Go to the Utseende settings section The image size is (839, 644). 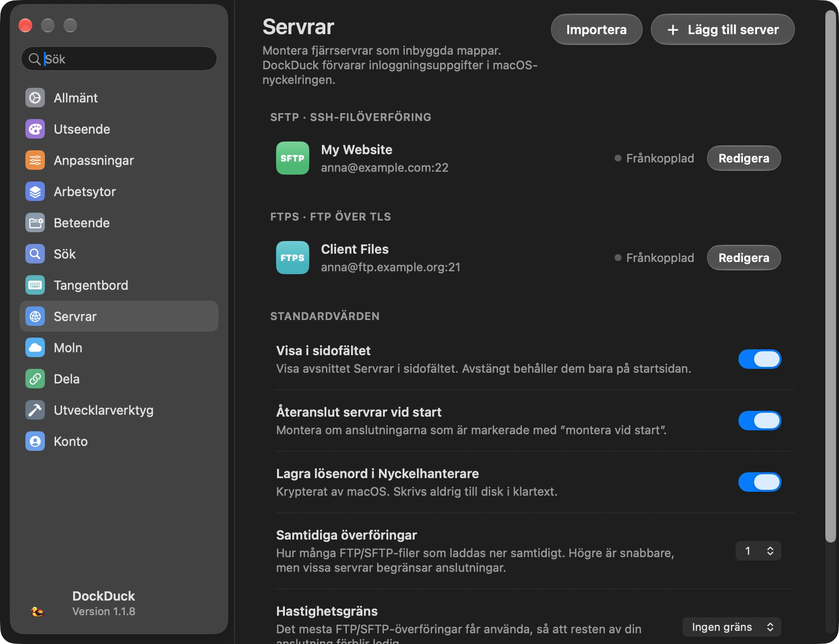pos(119,129)
